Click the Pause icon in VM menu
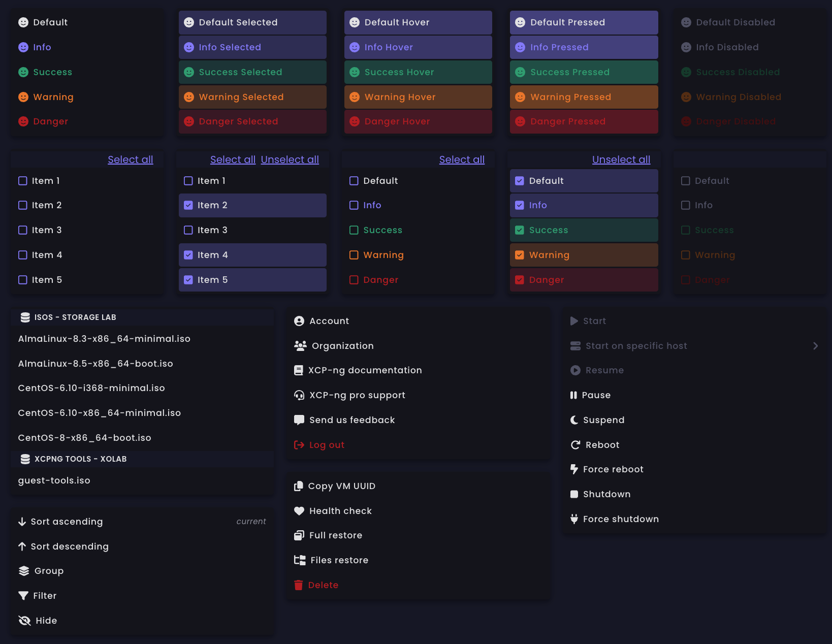This screenshot has height=644, width=832. [x=573, y=395]
